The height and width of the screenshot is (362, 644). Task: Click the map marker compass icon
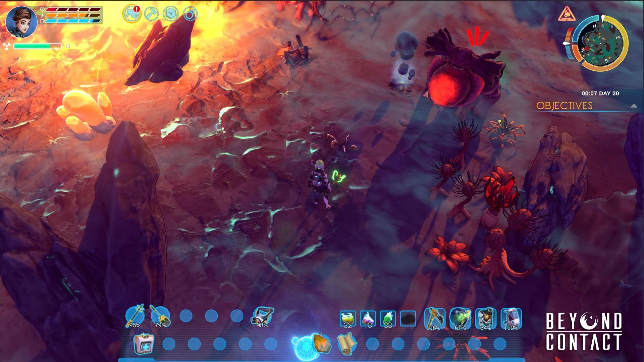(x=190, y=14)
